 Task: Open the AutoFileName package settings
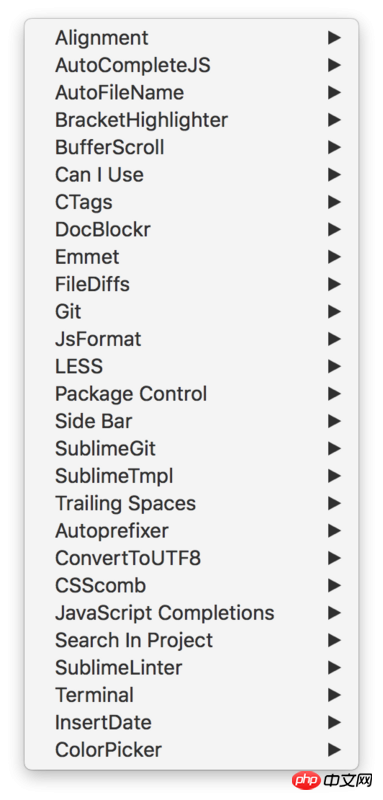pos(191,93)
